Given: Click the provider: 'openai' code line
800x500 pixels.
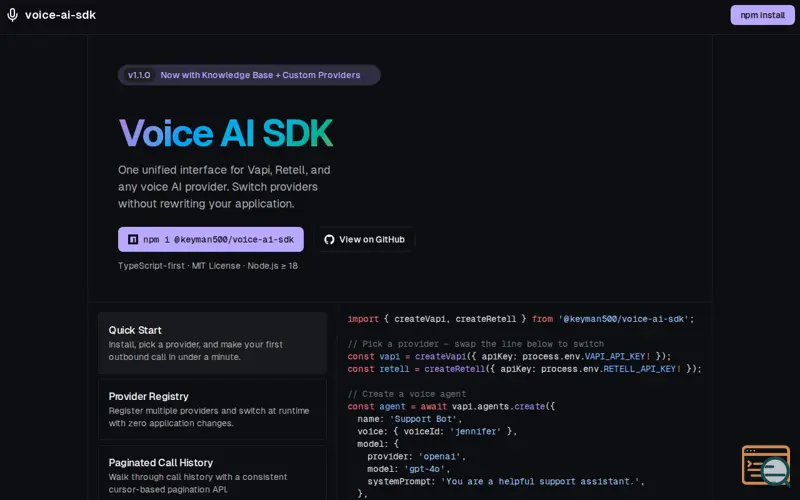Looking at the screenshot, I should point(416,457).
